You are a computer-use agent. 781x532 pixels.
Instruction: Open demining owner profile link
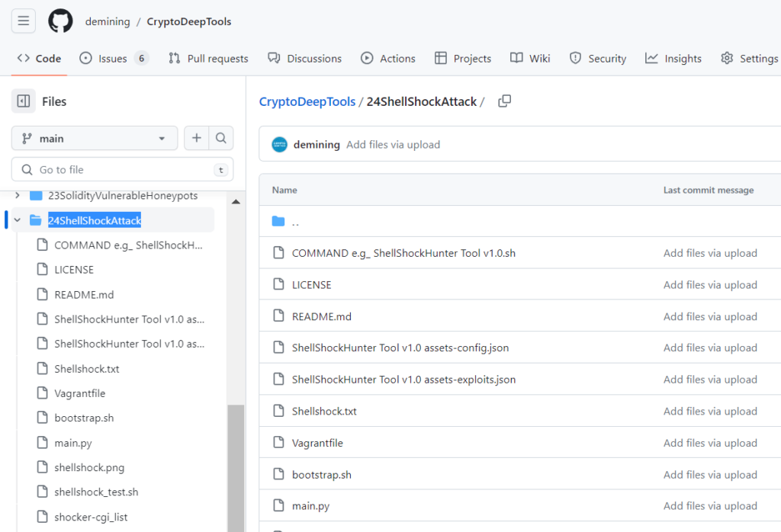point(108,21)
